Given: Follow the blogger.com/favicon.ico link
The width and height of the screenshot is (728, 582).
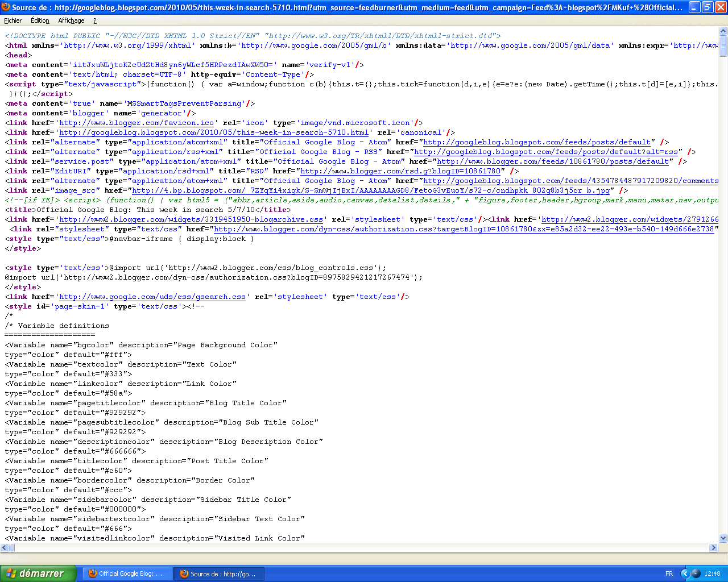Looking at the screenshot, I should coord(136,123).
